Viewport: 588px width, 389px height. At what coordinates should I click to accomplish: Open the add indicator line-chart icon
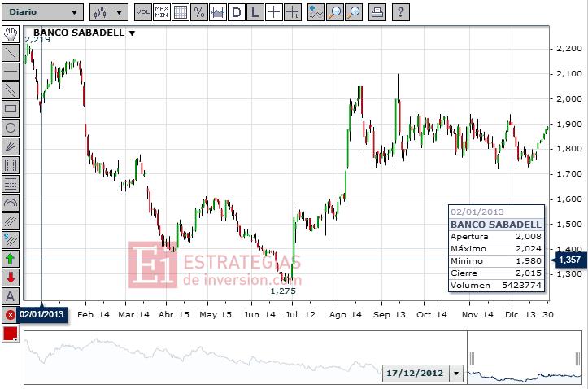click(316, 12)
